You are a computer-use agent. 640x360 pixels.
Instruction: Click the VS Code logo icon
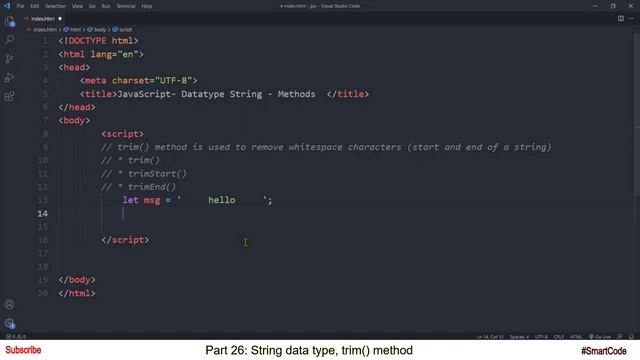7,6
